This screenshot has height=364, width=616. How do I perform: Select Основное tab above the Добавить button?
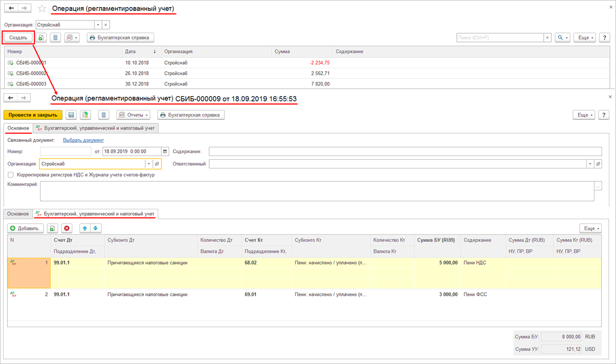pos(18,213)
